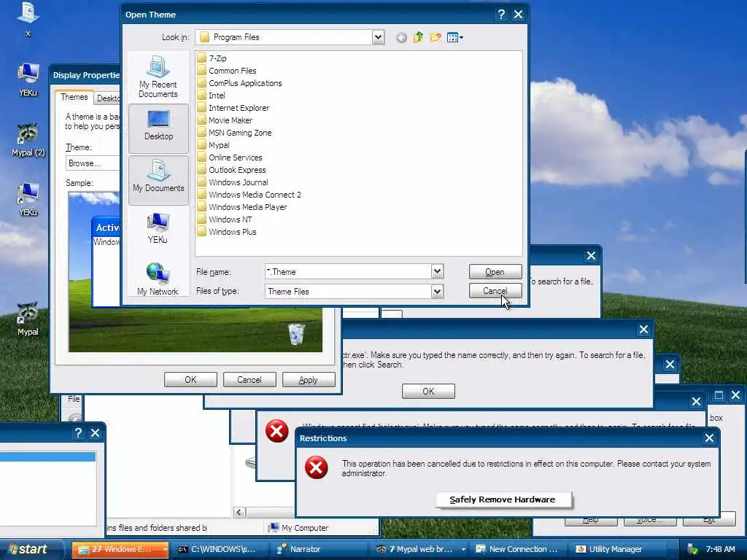Expand the File name dropdown arrow
Screen dimensions: 747x560
pos(438,271)
